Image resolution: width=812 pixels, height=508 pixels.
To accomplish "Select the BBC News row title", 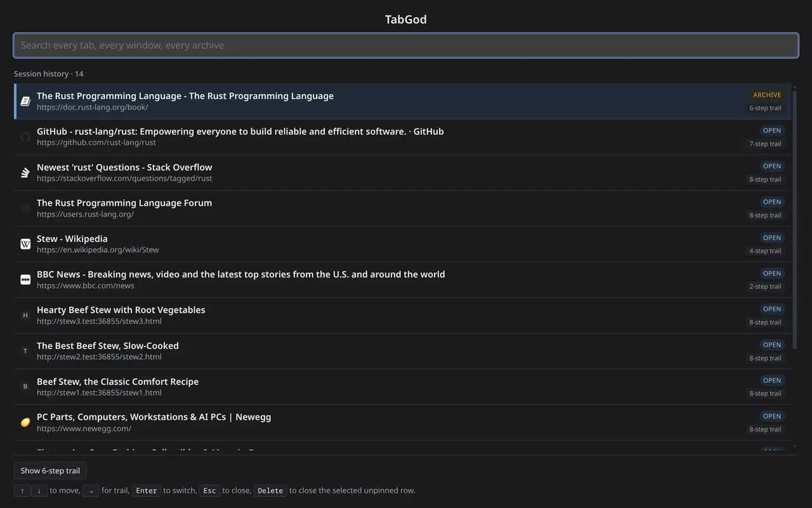I will 241,274.
